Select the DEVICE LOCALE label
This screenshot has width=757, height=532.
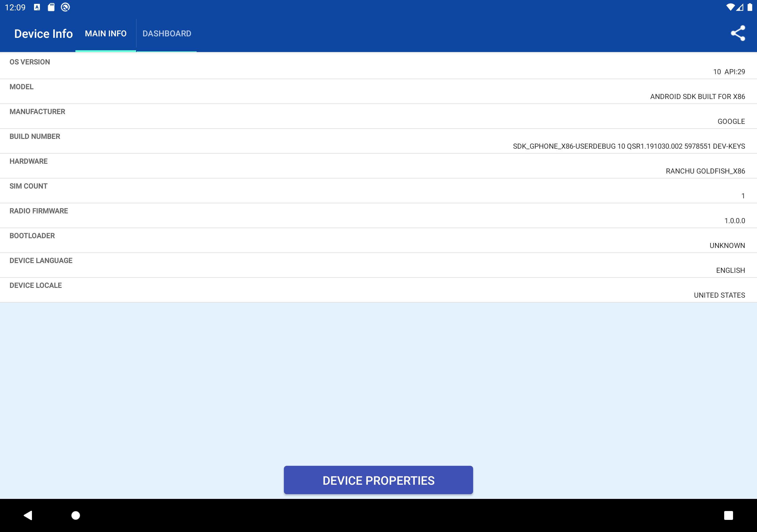(x=35, y=286)
